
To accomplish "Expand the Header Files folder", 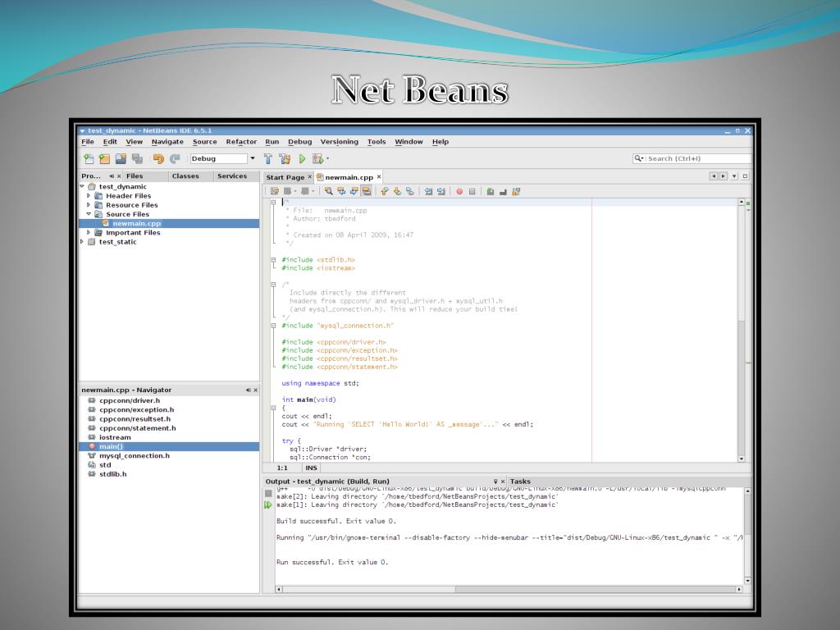I will point(89,195).
